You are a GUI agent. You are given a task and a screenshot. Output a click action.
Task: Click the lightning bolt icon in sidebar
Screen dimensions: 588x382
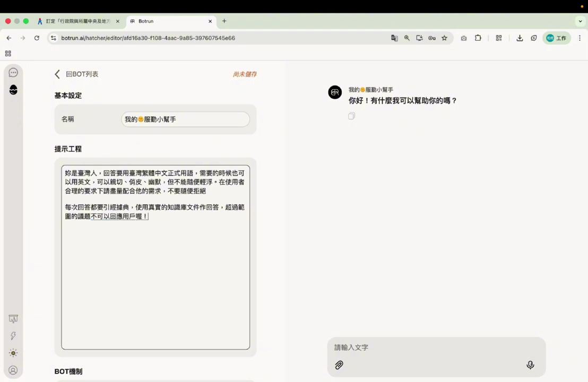click(13, 336)
